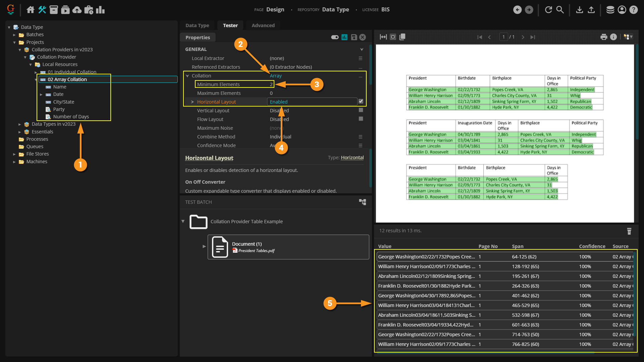Uncheck the Horizontal Layout checkbox
This screenshot has height=362, width=644.
pos(361,101)
